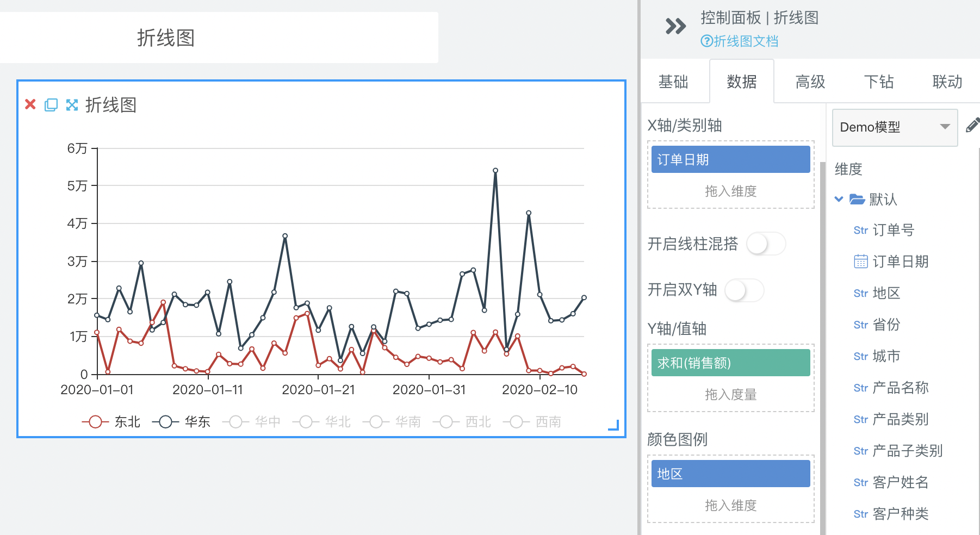Image resolution: width=980 pixels, height=535 pixels.
Task: Click the calendar icon for 订单日期
Action: [x=861, y=262]
